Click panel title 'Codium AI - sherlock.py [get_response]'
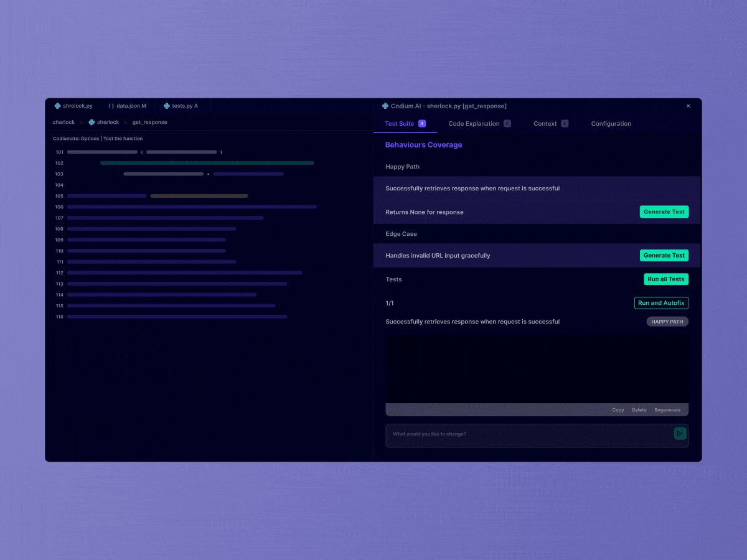747x560 pixels. (448, 106)
